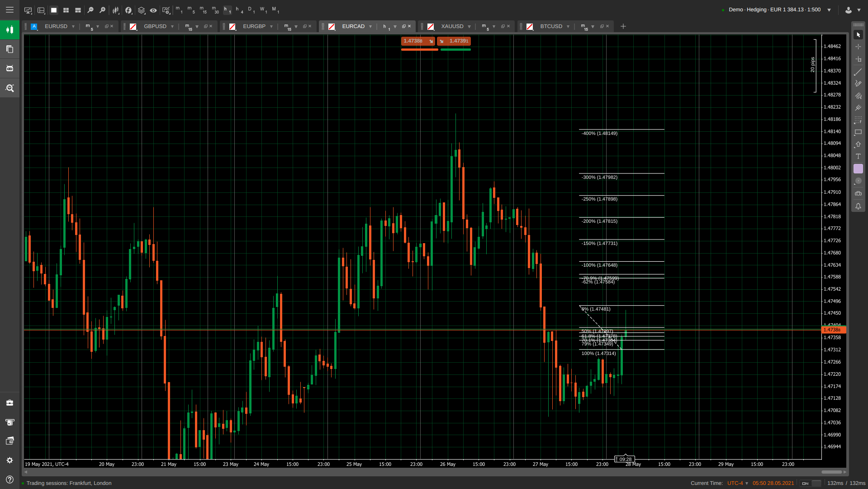
Task: Switch chart to m5 timeframe
Action: click(191, 10)
